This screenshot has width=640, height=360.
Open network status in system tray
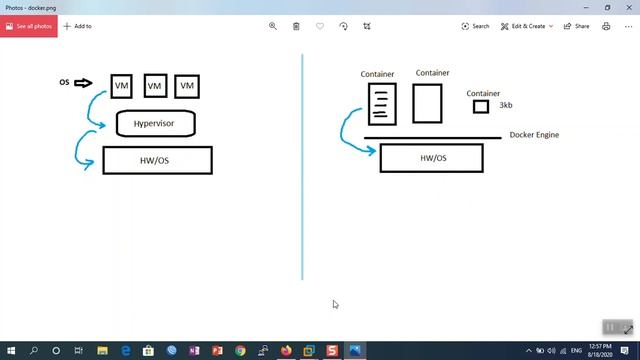coord(563,351)
